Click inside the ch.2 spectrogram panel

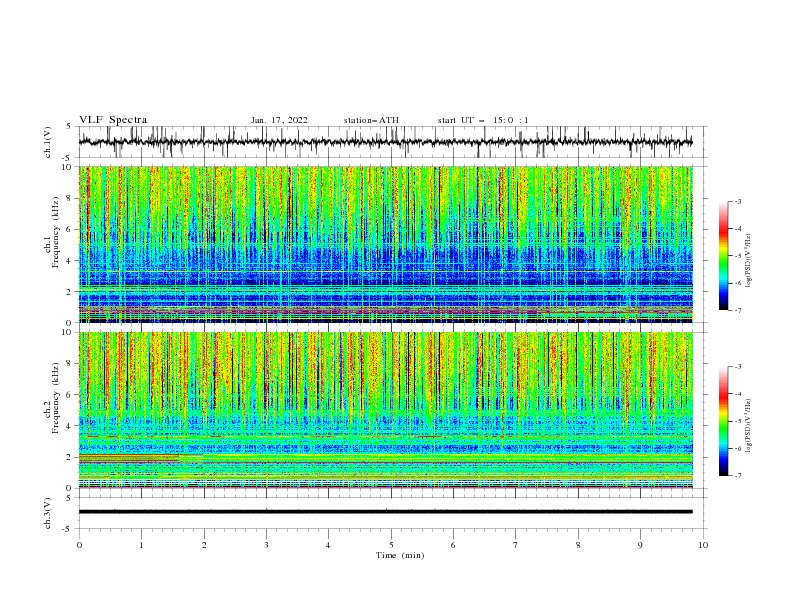pyautogui.click(x=385, y=410)
